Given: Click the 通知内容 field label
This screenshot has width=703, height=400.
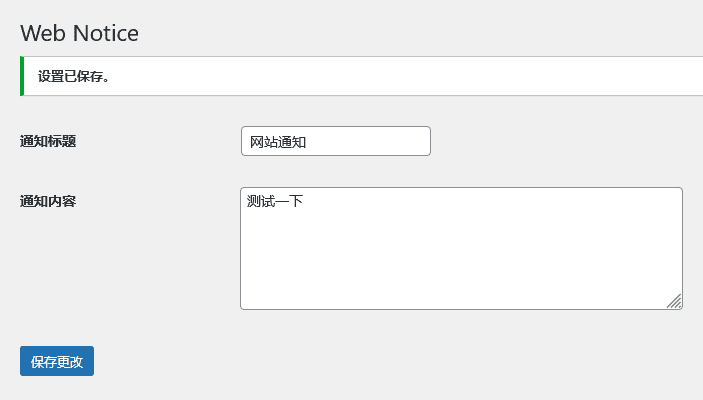Looking at the screenshot, I should [48, 201].
